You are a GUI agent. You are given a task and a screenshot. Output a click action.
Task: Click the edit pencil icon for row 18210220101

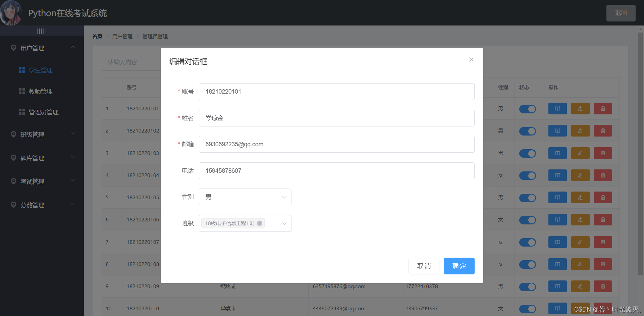(580, 109)
